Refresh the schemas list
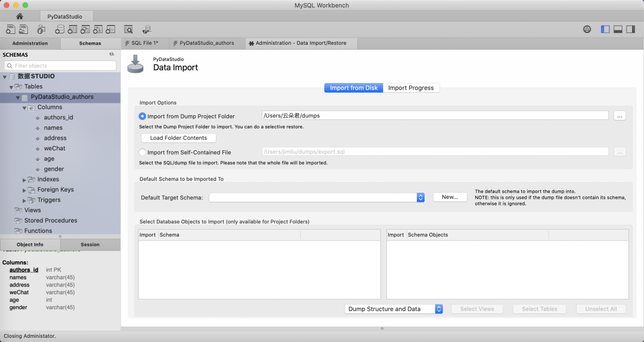The height and width of the screenshot is (342, 644). 112,54
